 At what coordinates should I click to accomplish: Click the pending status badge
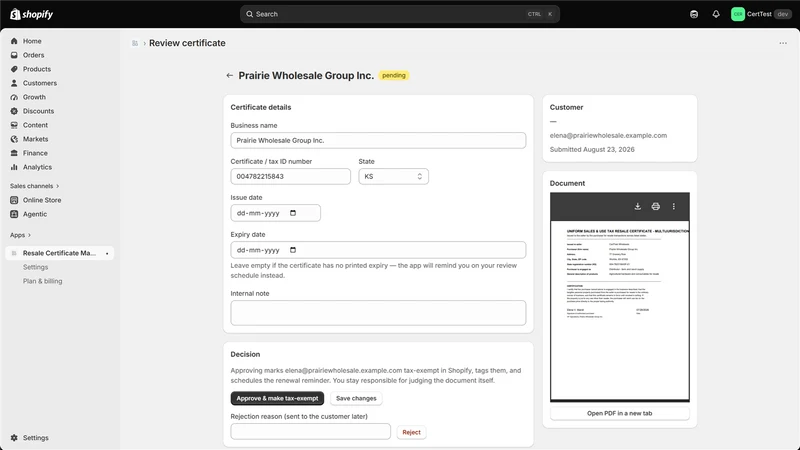click(394, 76)
